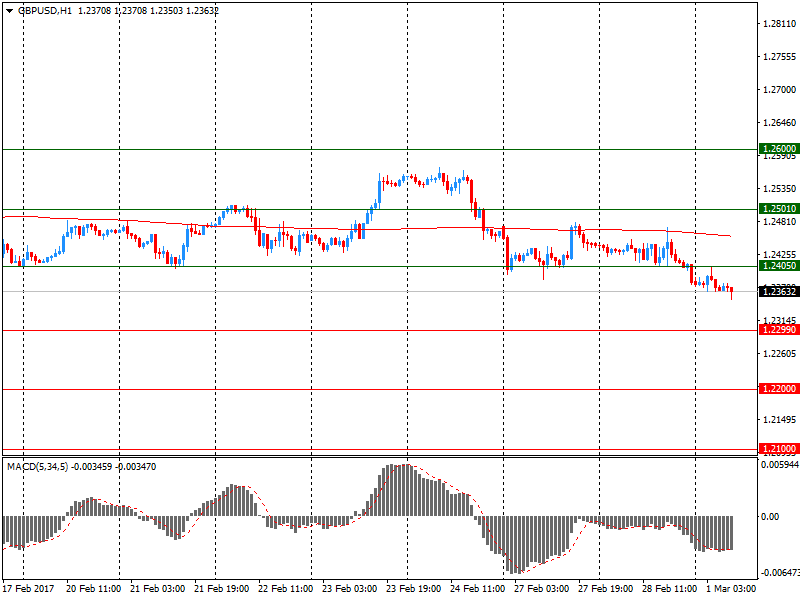The height and width of the screenshot is (600, 800).
Task: Click the 27 Feb 03:00 time axis label
Action: pos(542,589)
